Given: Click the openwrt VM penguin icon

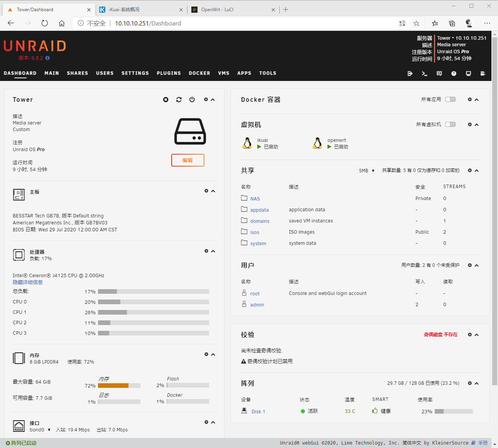Looking at the screenshot, I should point(317,143).
